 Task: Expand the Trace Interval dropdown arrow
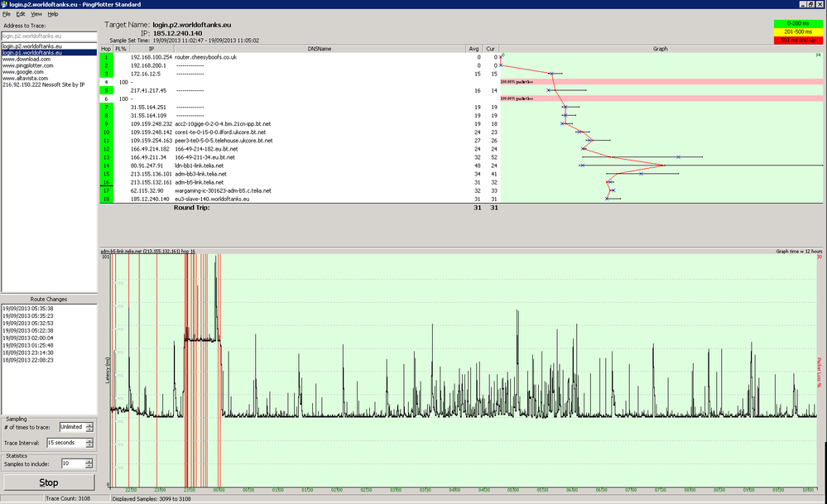click(x=89, y=444)
